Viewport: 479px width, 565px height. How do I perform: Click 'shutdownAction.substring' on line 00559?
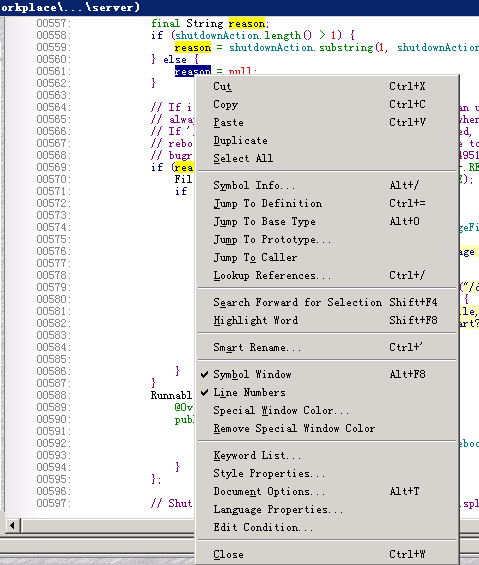click(x=301, y=48)
